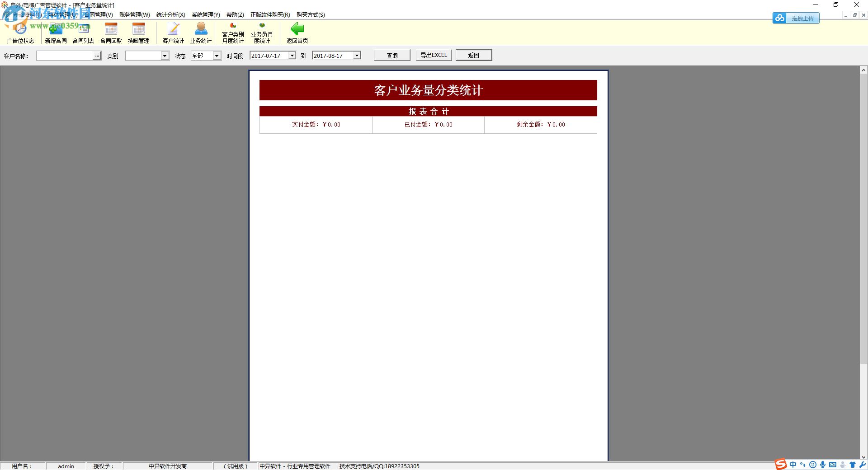Click the 合同回款 toolbar icon
Image resolution: width=868 pixels, height=470 pixels.
pyautogui.click(x=111, y=33)
